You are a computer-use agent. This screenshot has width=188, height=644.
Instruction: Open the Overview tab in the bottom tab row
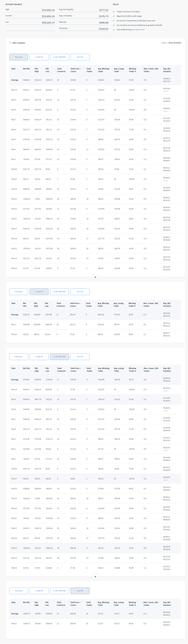[18, 590]
